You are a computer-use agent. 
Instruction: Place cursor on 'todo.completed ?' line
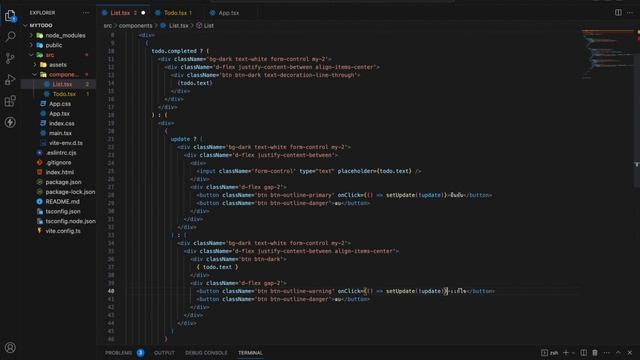[x=180, y=51]
